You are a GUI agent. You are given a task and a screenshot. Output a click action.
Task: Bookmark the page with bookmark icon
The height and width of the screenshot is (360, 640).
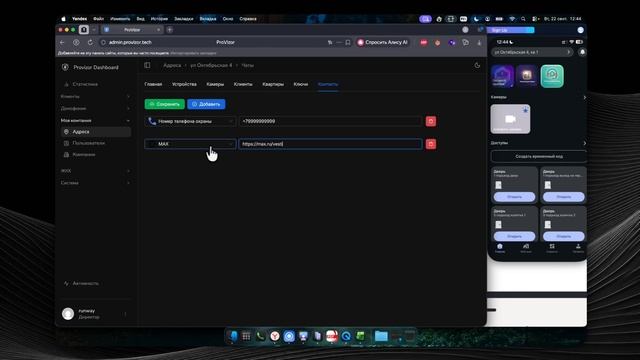pyautogui.click(x=348, y=42)
